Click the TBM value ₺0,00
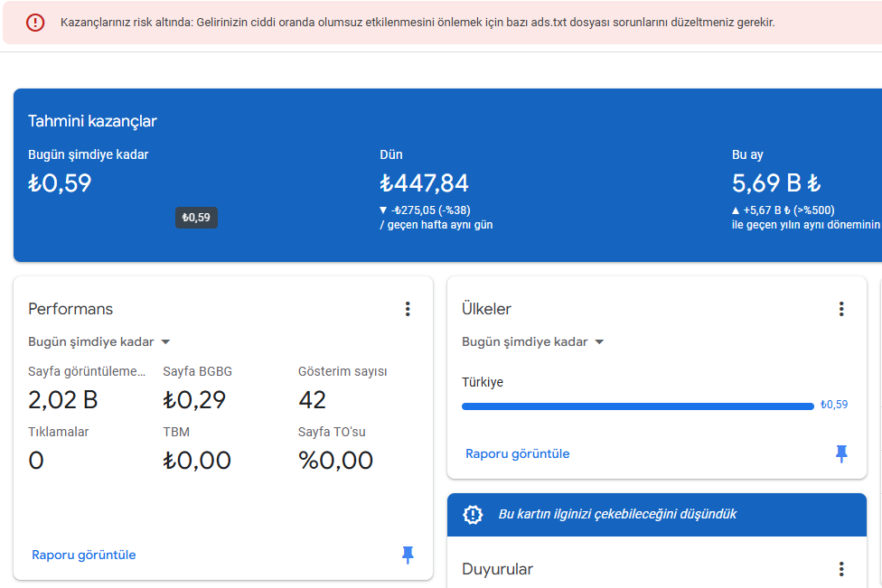Image resolution: width=882 pixels, height=588 pixels. [197, 461]
